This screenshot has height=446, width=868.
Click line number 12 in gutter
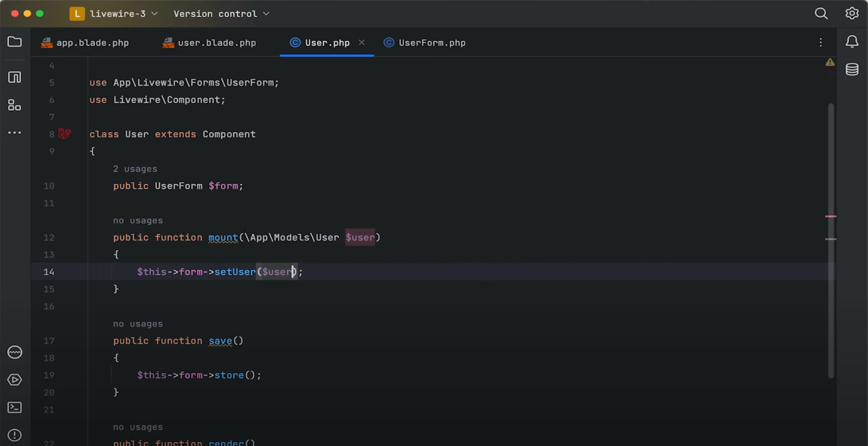pos(49,237)
